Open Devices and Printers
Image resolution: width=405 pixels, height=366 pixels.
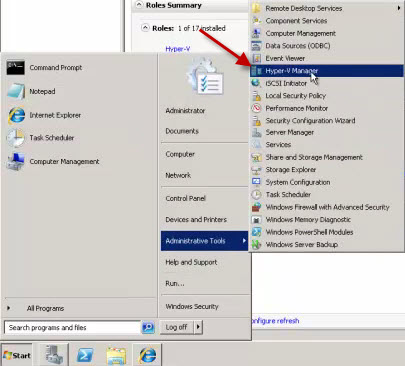click(196, 219)
